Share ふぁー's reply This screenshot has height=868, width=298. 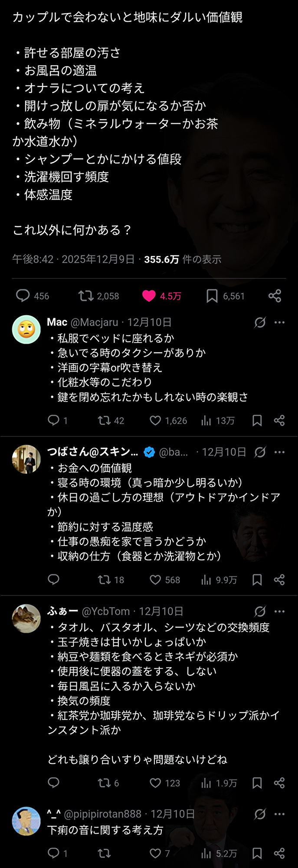pos(279,783)
